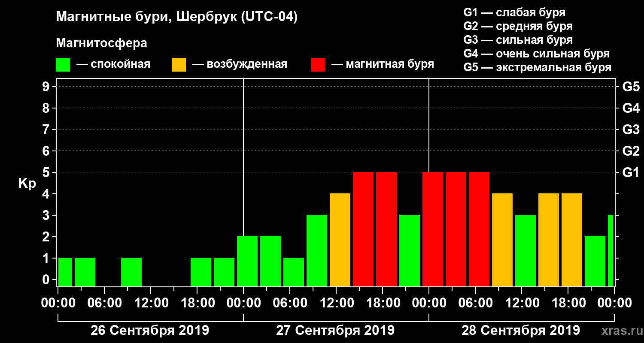Click the red Kp 5 bar at 15:00 on 27 September
644x343 pixels.
tap(363, 229)
